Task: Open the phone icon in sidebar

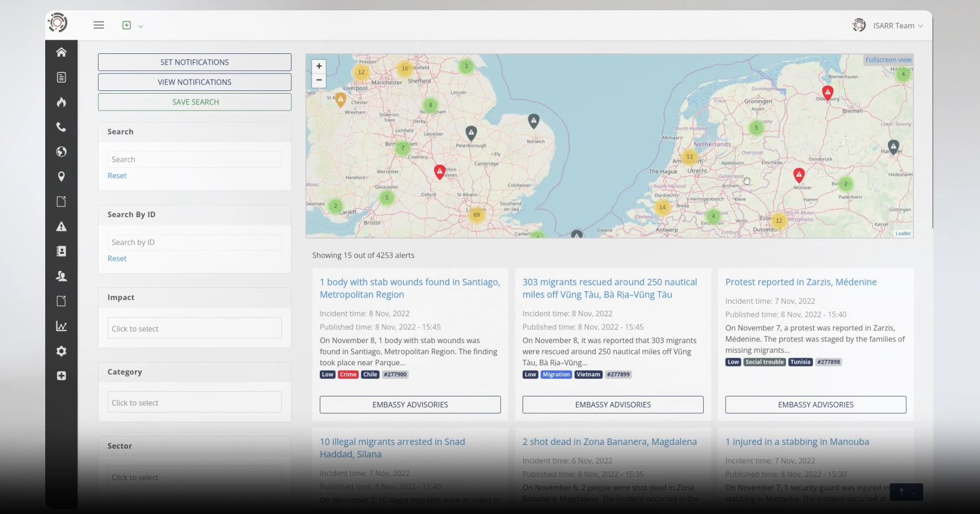Action: click(61, 127)
